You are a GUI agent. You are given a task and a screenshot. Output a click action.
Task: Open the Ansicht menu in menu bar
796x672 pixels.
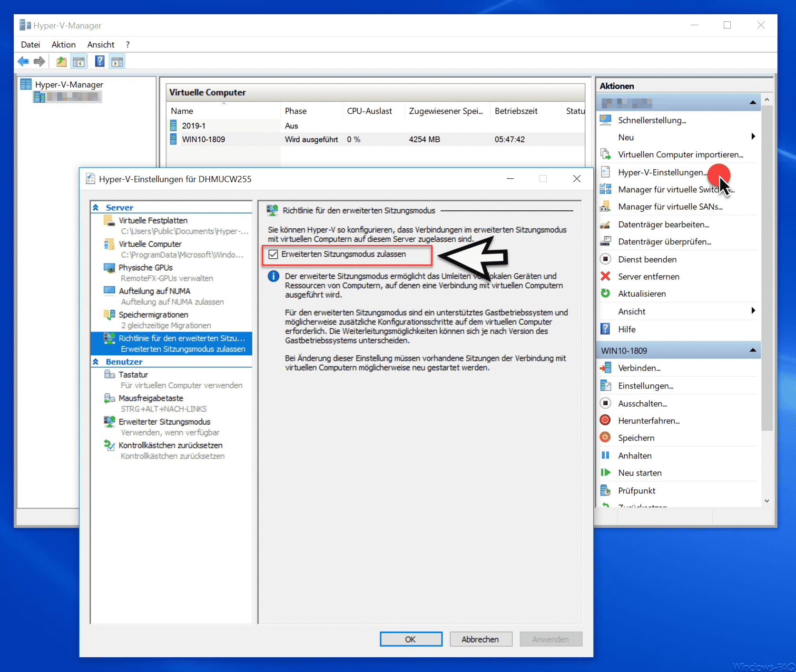(x=101, y=44)
